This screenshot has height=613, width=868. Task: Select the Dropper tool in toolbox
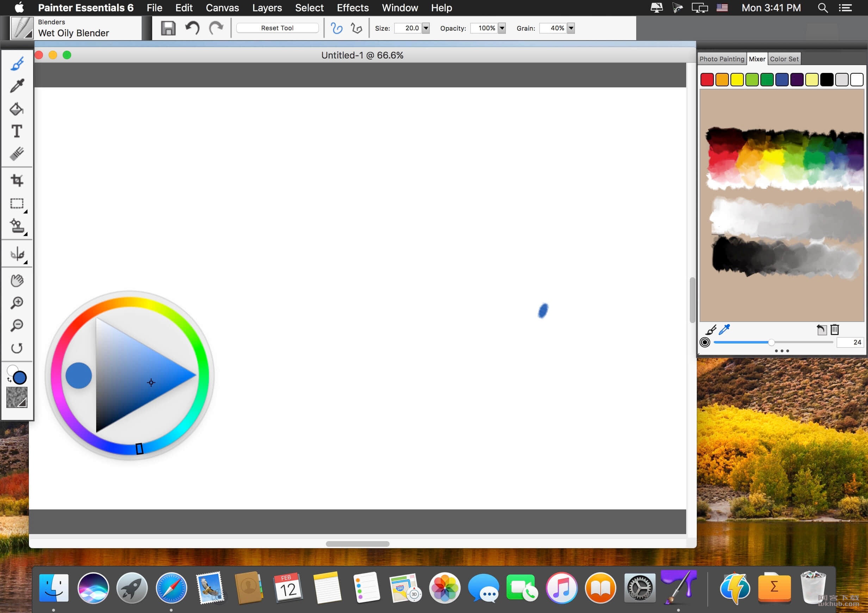click(x=17, y=86)
